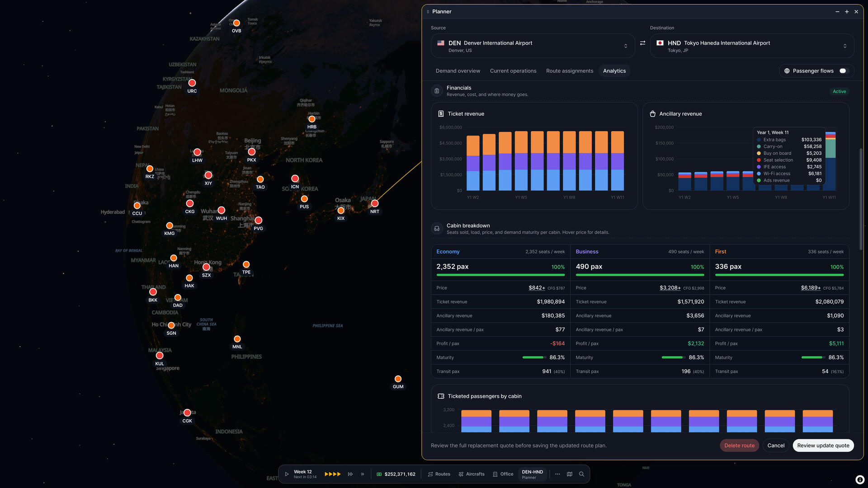Select the Analytics tab
868x488 pixels.
click(614, 71)
